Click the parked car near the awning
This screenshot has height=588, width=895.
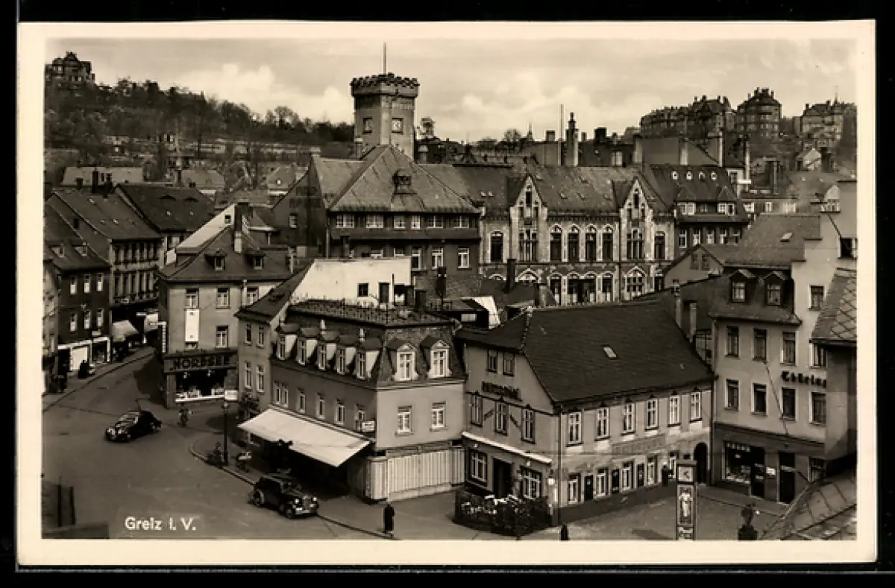[284, 494]
